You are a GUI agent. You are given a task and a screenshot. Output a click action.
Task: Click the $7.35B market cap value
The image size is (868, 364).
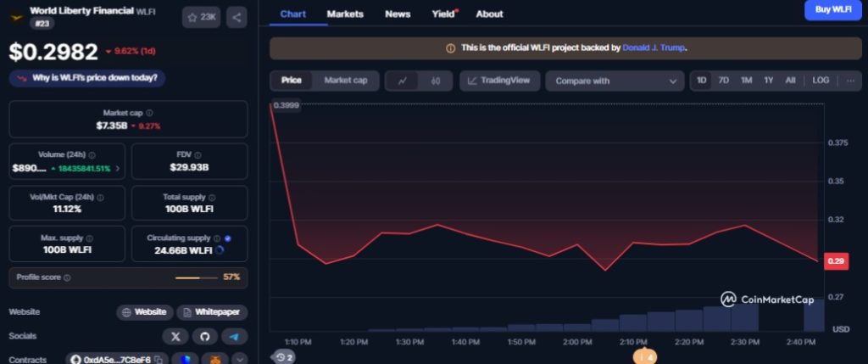point(112,126)
